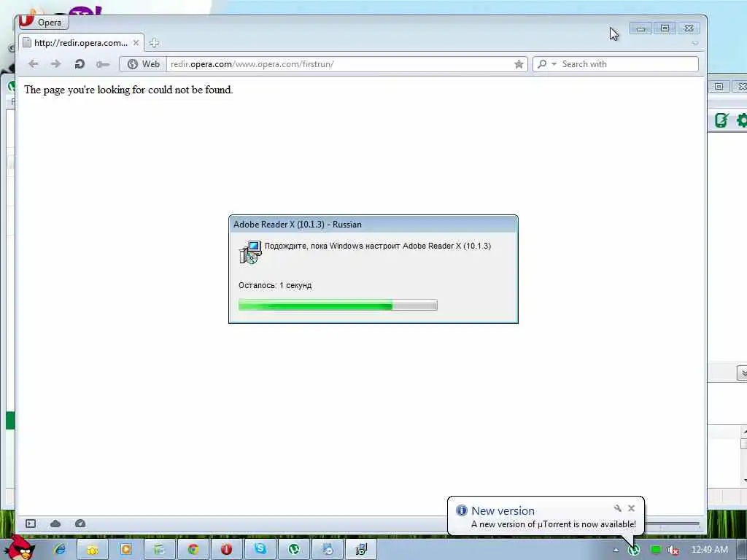This screenshot has height=560, width=747.
Task: Open the Start button with Angry Bird
Action: (20, 548)
